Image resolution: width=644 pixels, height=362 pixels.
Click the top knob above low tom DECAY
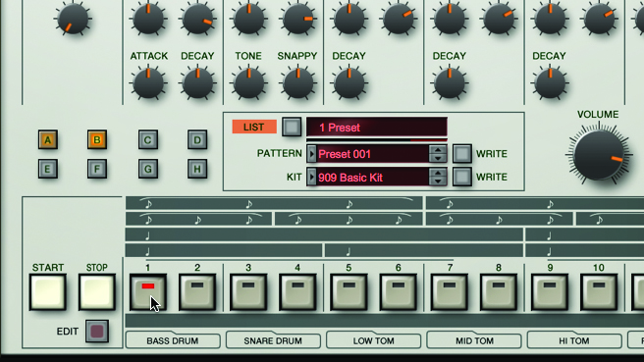pos(349,19)
